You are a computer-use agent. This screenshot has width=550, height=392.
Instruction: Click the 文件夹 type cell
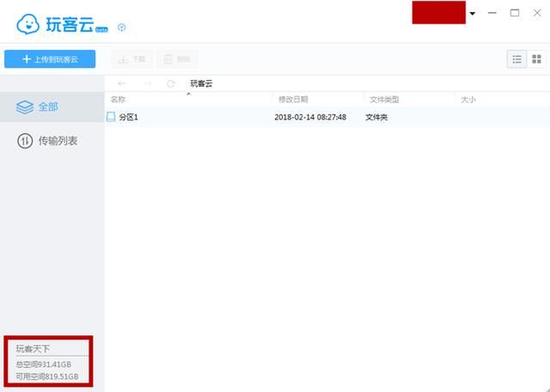[x=376, y=117]
